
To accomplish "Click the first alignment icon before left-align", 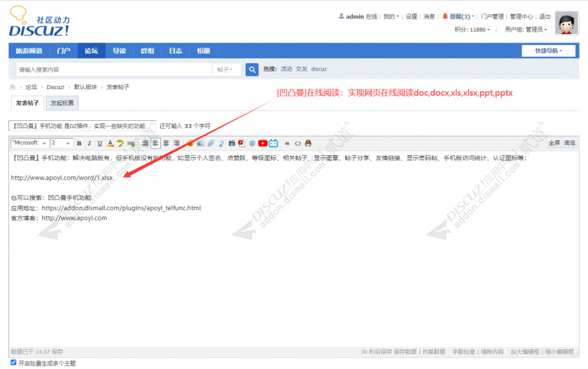I will point(145,143).
